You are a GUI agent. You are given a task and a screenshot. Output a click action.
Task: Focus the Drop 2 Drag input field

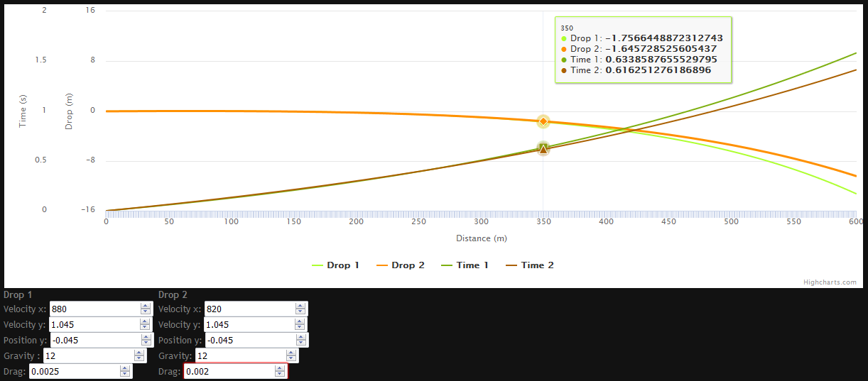(x=229, y=372)
